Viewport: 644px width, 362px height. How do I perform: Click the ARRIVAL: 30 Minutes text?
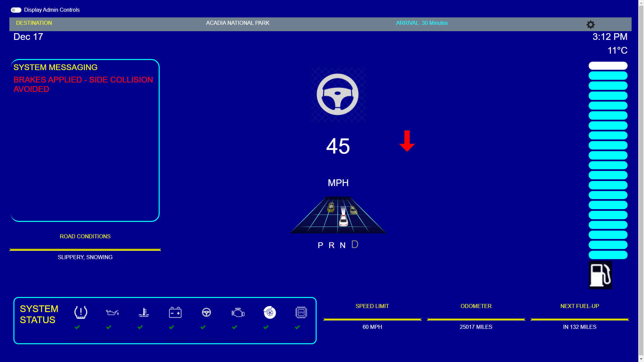[422, 23]
